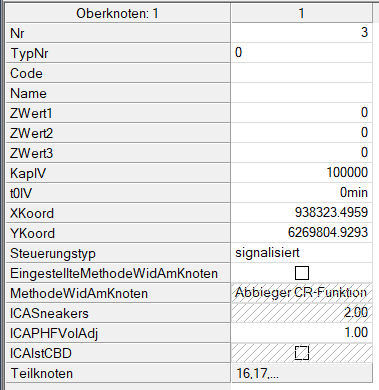
Task: Open the Teilknoten list 16,17,...
Action: 302,373
